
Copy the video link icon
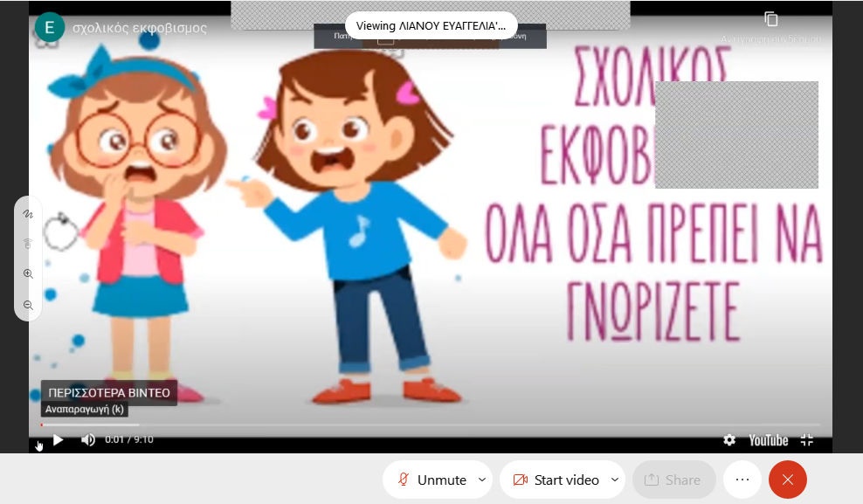(x=770, y=19)
